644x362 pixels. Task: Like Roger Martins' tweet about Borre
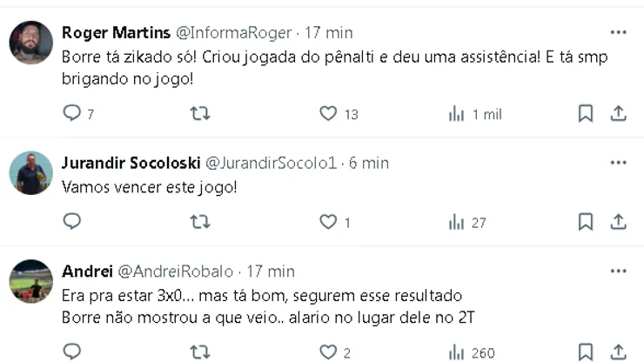pos(327,113)
